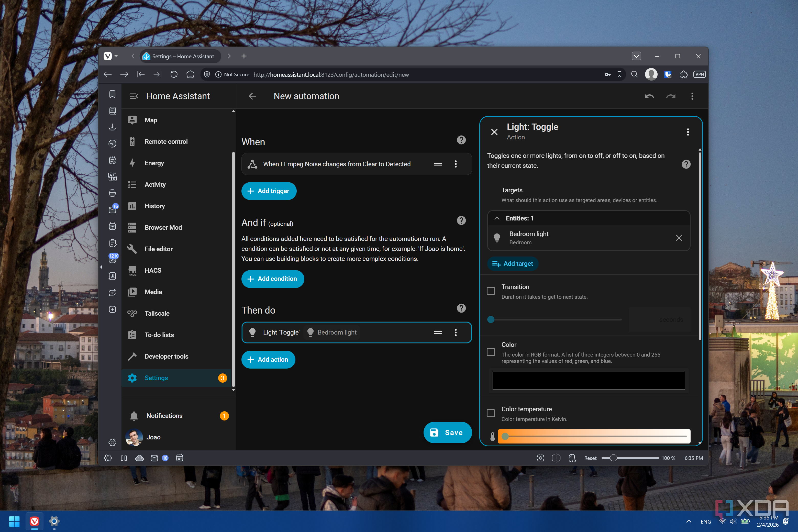The height and width of the screenshot is (532, 798).
Task: Click the Color temperature slider
Action: click(x=594, y=436)
